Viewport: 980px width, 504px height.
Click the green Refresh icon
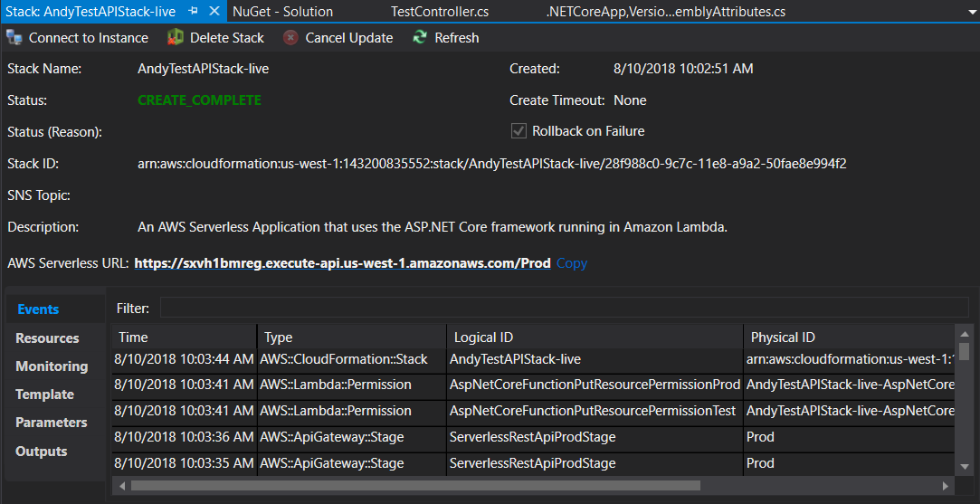(x=420, y=38)
